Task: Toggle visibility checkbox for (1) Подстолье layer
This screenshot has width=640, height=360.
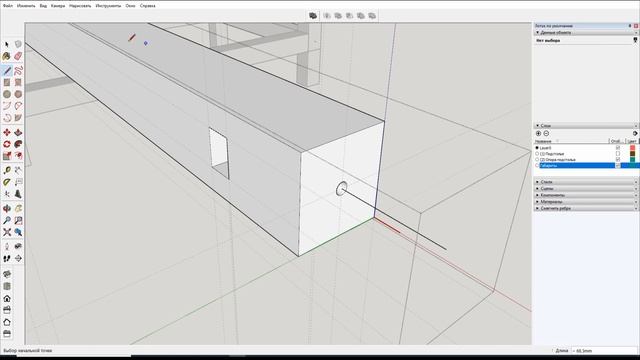Action: (x=618, y=154)
